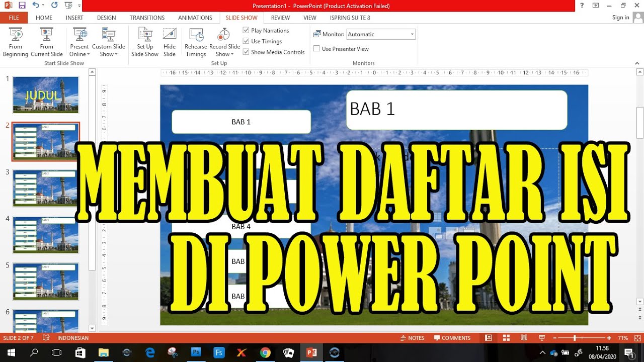
Task: Start Slide Show from status bar icon
Action: [542, 338]
